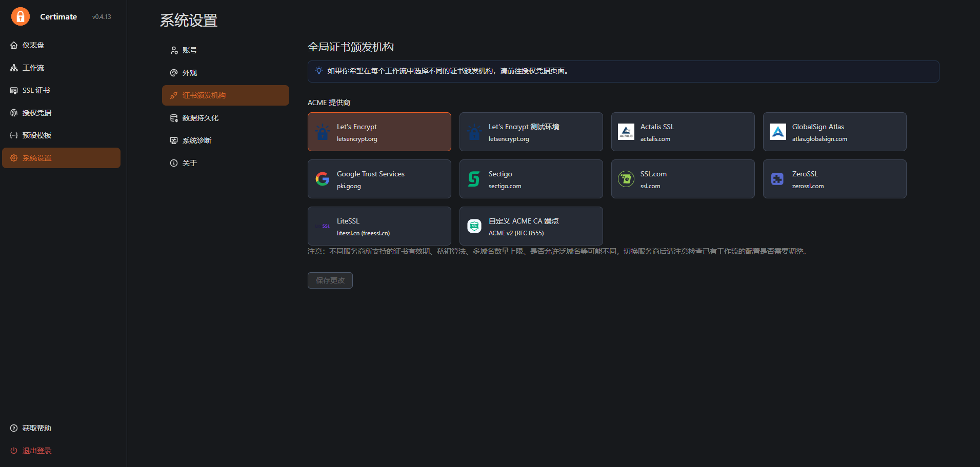Image resolution: width=980 pixels, height=467 pixels.
Task: Click the SSL.com round logo icon
Action: 626,179
